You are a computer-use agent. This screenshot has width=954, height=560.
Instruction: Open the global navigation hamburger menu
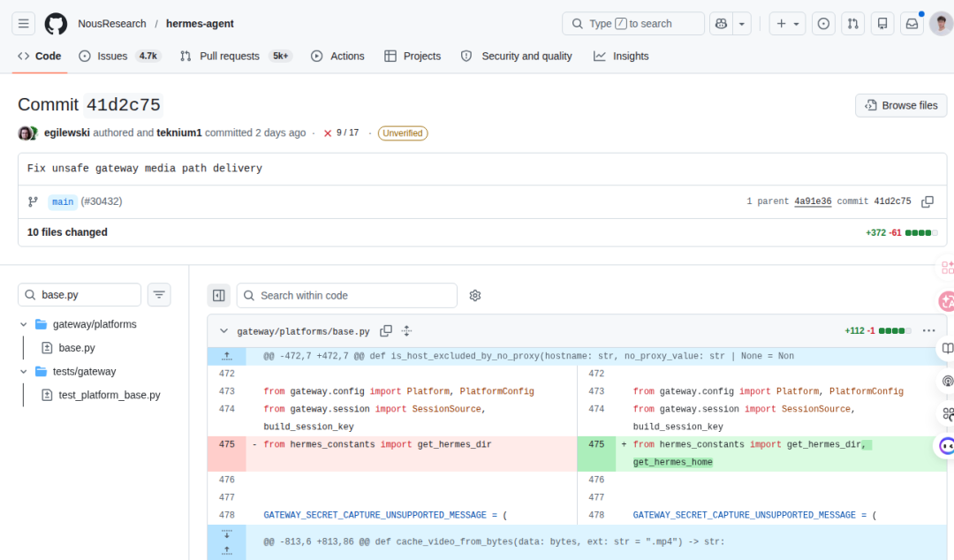click(x=24, y=24)
